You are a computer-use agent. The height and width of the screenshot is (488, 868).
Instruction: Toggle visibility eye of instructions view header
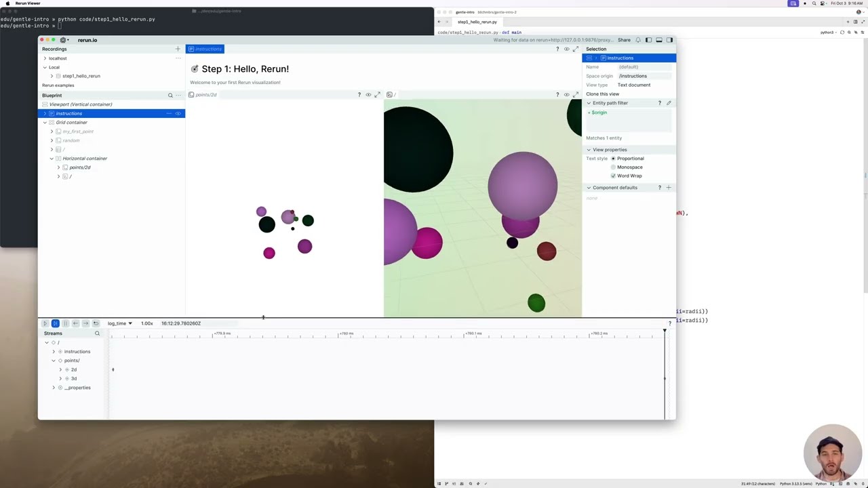click(x=567, y=49)
